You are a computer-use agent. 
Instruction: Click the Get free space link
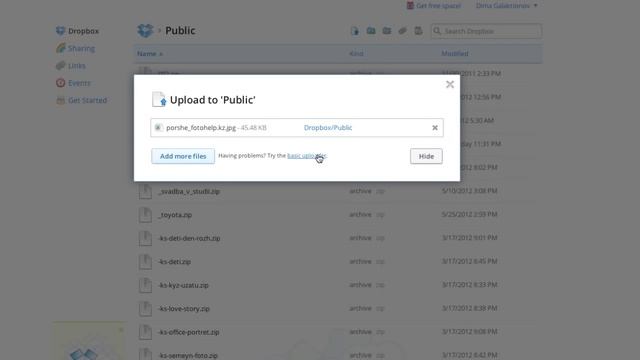point(438,6)
